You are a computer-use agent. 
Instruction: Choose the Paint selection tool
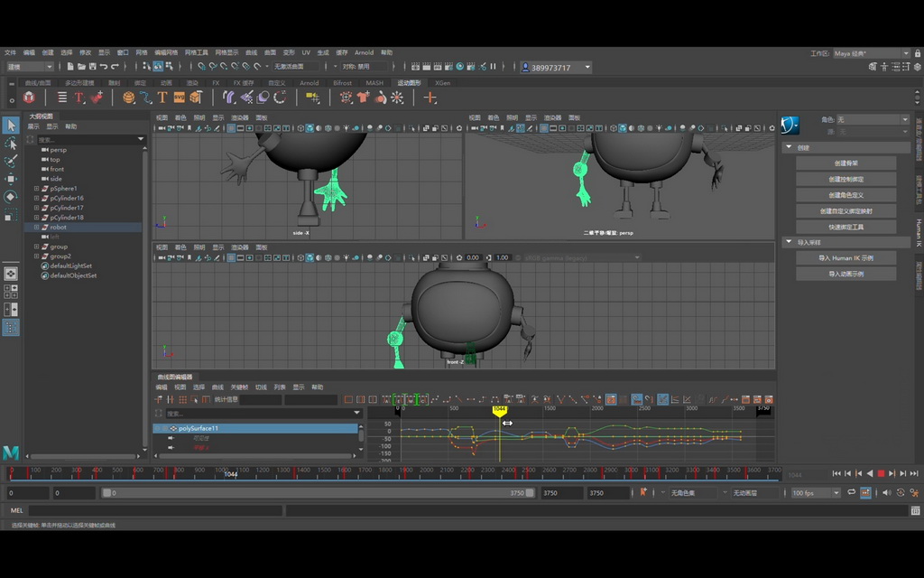(11, 162)
